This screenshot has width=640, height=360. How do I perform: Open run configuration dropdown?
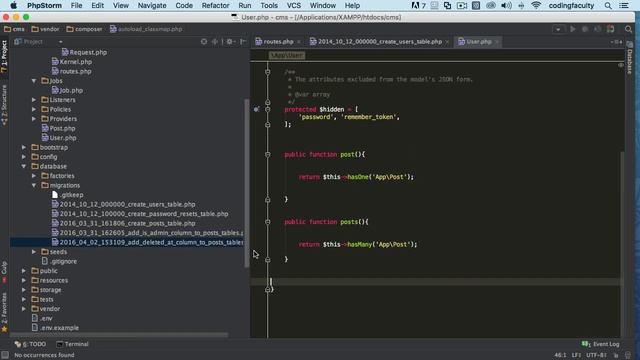[x=558, y=29]
